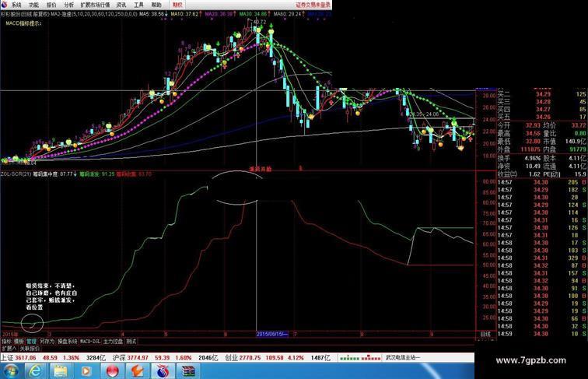Click the 期权 button in menu bar
The height and width of the screenshot is (379, 588).
tap(177, 5)
